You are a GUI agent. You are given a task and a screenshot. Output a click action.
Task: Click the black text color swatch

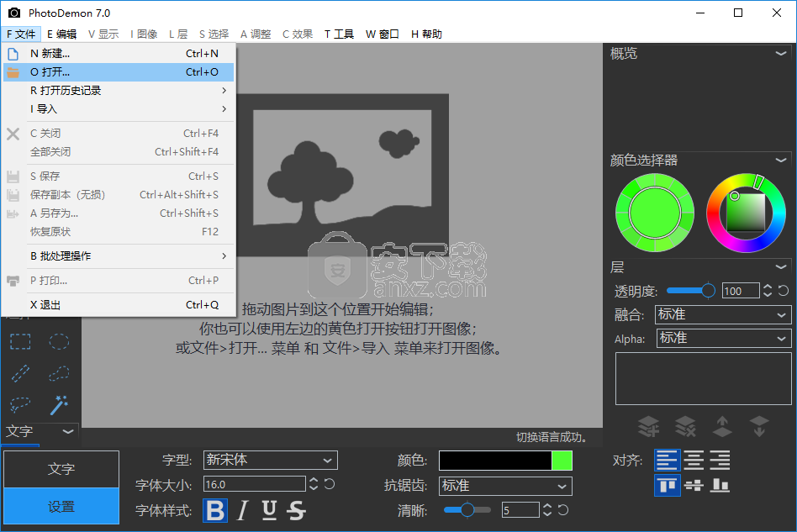click(x=495, y=461)
